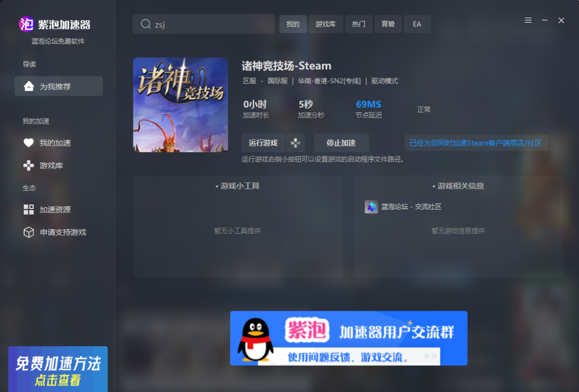Open the 育碧 tab
This screenshot has width=579, height=392.
click(x=388, y=24)
